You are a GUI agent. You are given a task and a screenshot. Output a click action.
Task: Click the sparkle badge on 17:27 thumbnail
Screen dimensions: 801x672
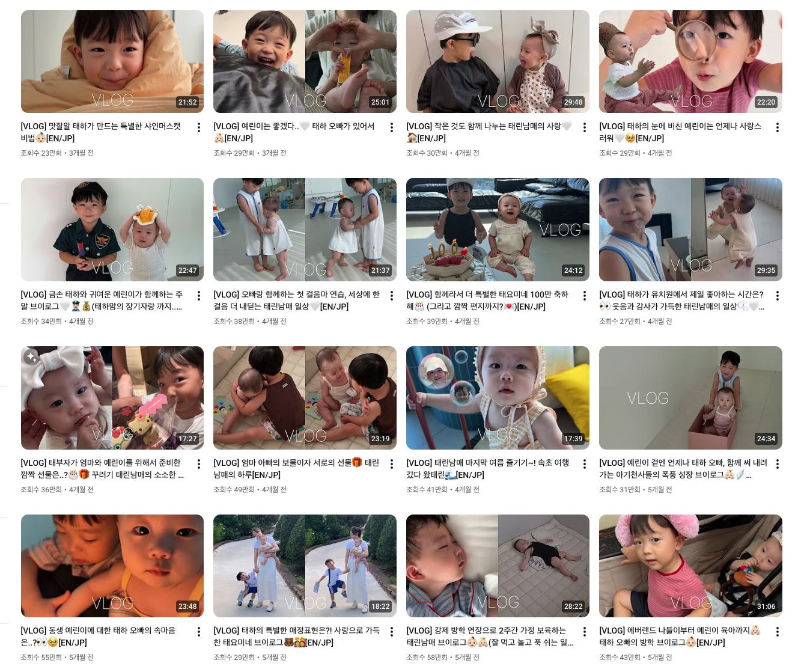[x=32, y=357]
